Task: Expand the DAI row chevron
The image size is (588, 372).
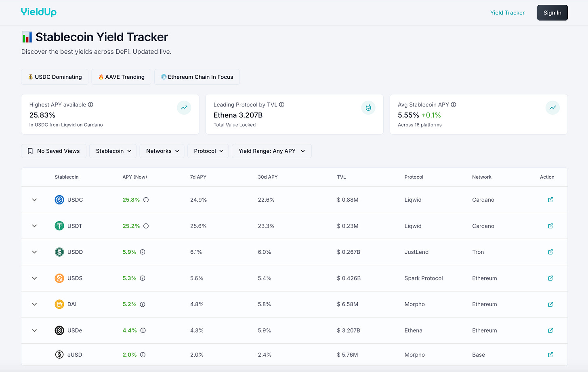Action: [x=34, y=304]
